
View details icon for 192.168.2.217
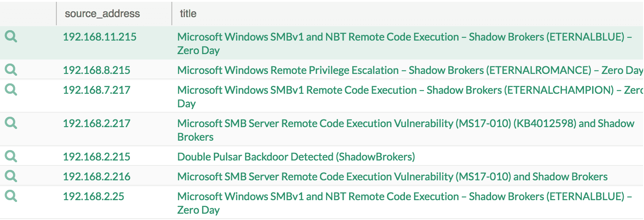click(11, 123)
